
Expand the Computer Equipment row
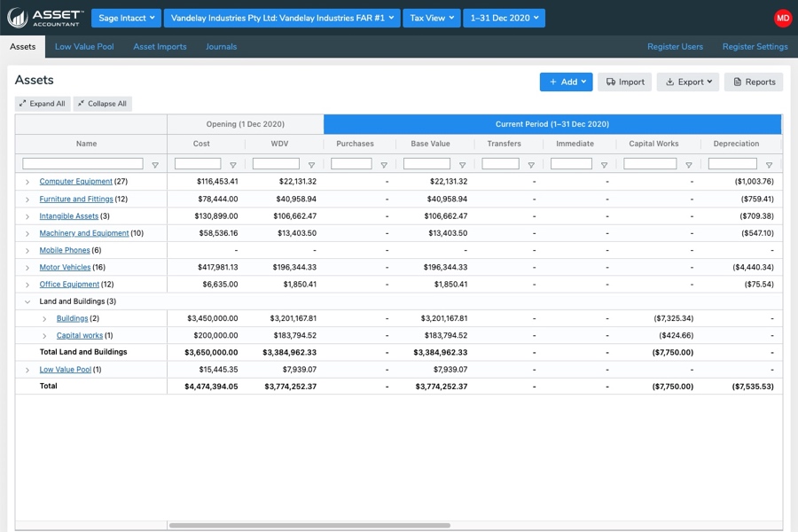[27, 182]
